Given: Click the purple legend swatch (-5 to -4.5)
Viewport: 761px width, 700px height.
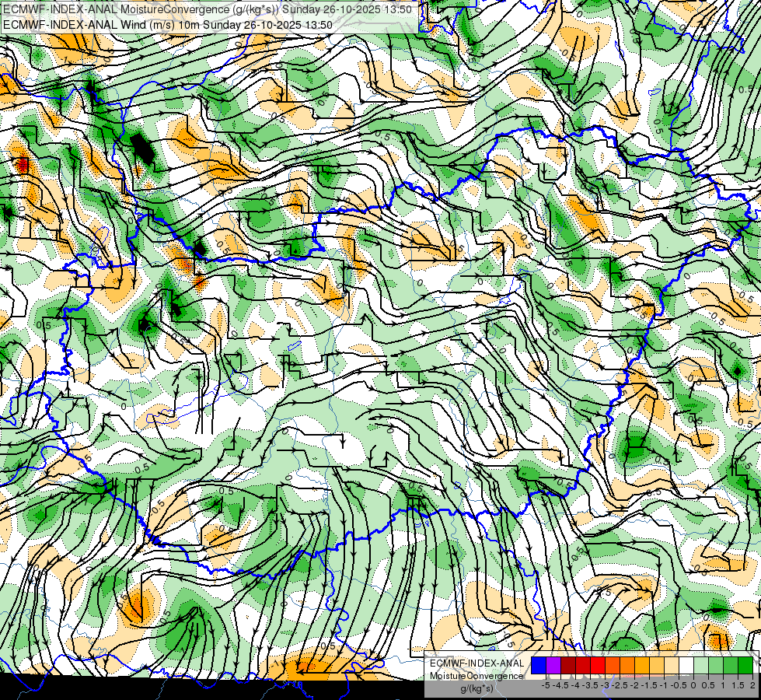Looking at the screenshot, I should [x=553, y=666].
